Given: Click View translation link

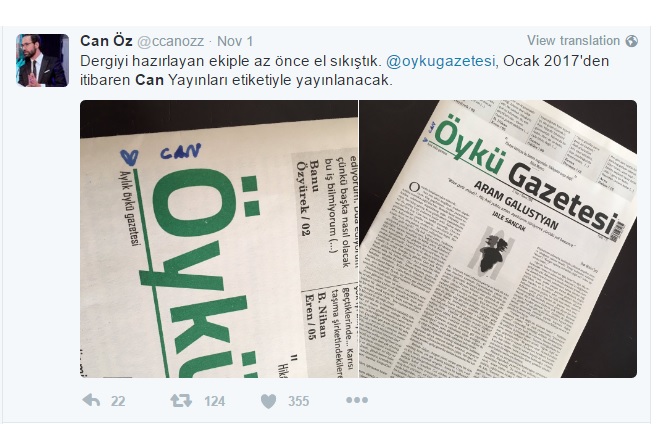Looking at the screenshot, I should tap(573, 41).
